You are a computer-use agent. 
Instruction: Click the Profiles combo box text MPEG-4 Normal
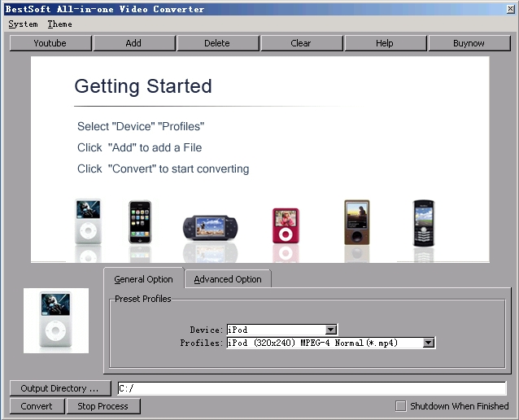click(332, 343)
